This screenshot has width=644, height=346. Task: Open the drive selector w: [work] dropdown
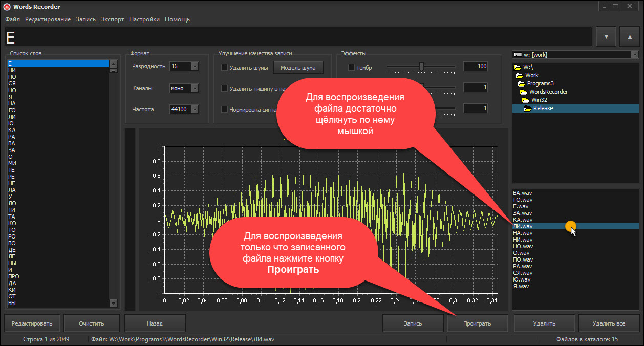coord(634,55)
